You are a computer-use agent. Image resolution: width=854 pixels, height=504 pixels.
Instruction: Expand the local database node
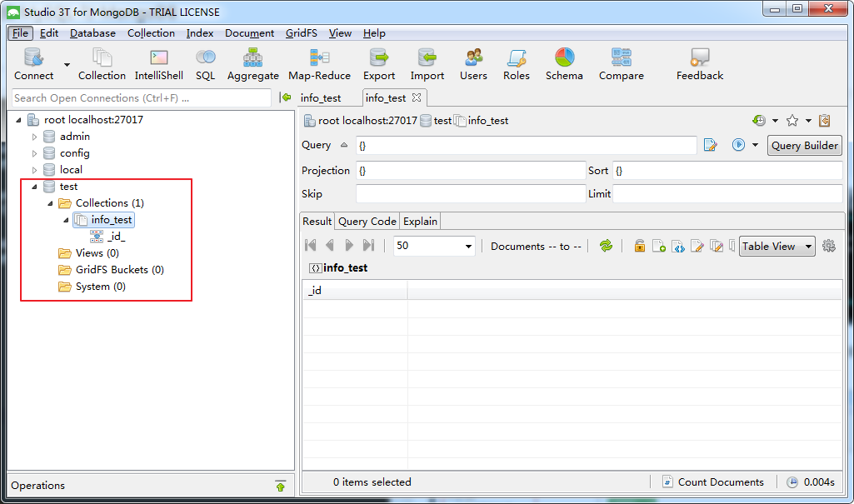pyautogui.click(x=34, y=170)
